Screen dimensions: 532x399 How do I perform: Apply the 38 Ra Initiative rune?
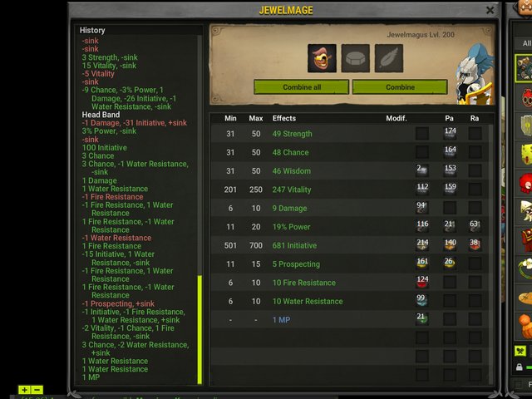(475, 245)
